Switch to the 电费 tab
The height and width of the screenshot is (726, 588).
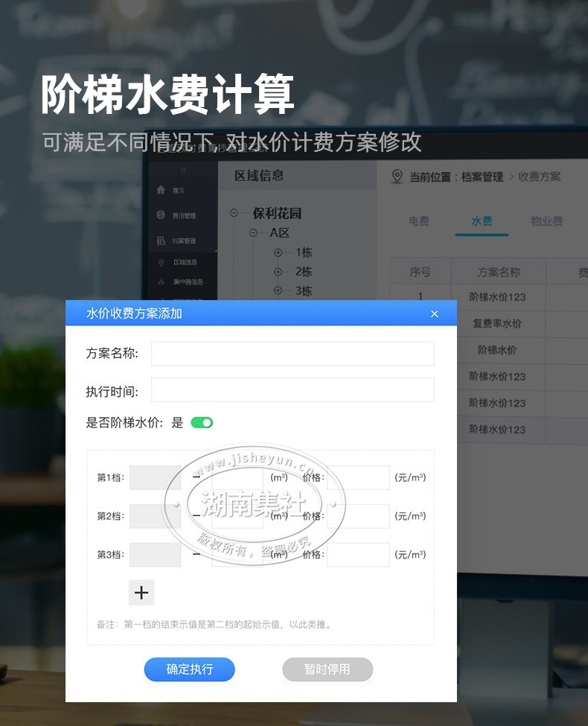tap(419, 221)
